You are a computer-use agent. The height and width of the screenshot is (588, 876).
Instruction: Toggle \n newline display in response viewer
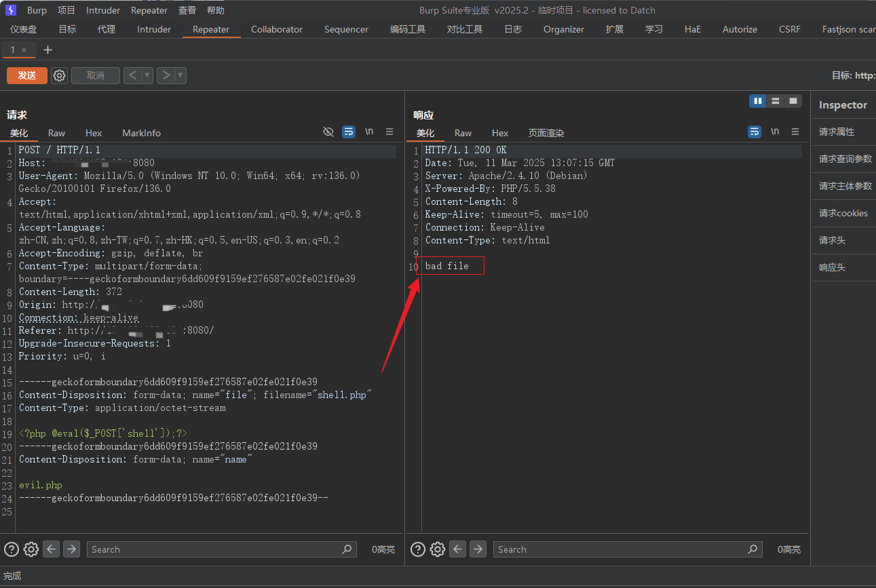tap(775, 132)
